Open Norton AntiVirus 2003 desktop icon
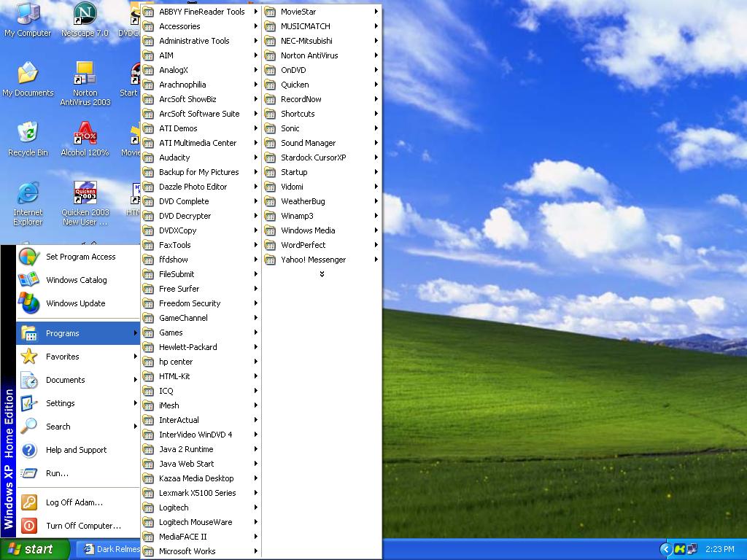 pyautogui.click(x=85, y=84)
